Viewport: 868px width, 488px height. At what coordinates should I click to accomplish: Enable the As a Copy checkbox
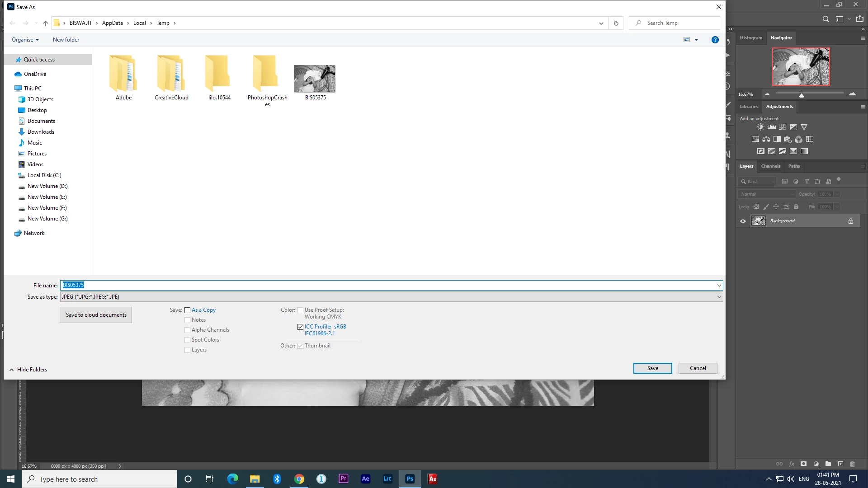point(187,310)
